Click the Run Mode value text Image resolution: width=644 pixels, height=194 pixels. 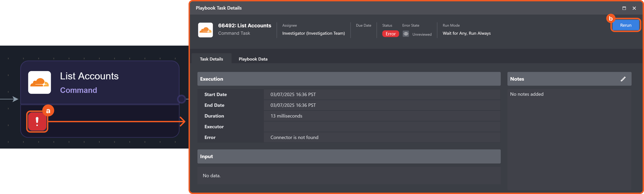(x=466, y=33)
